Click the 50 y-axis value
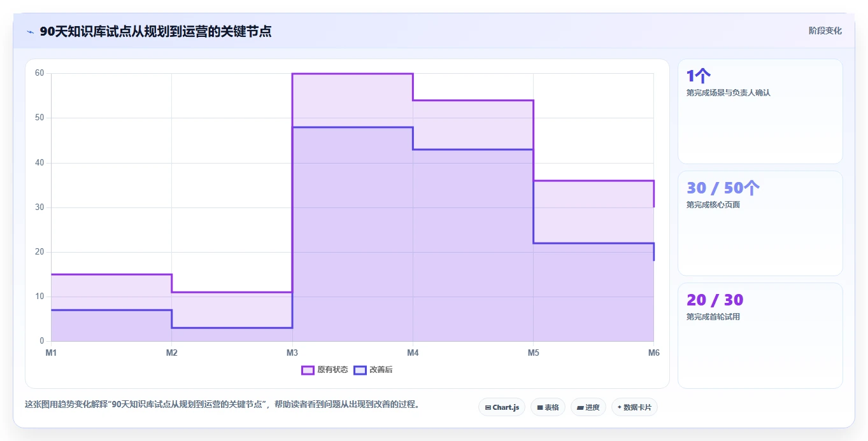Screen dimensions: 868x441 [x=39, y=118]
